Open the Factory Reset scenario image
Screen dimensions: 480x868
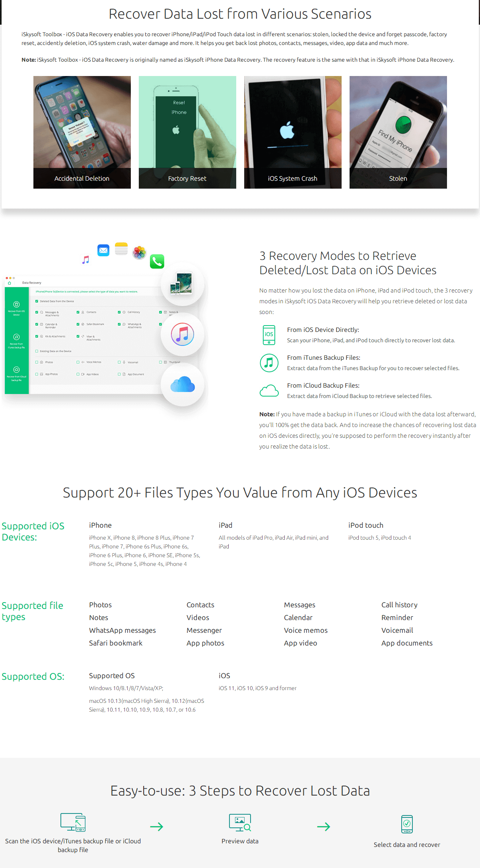point(187,132)
